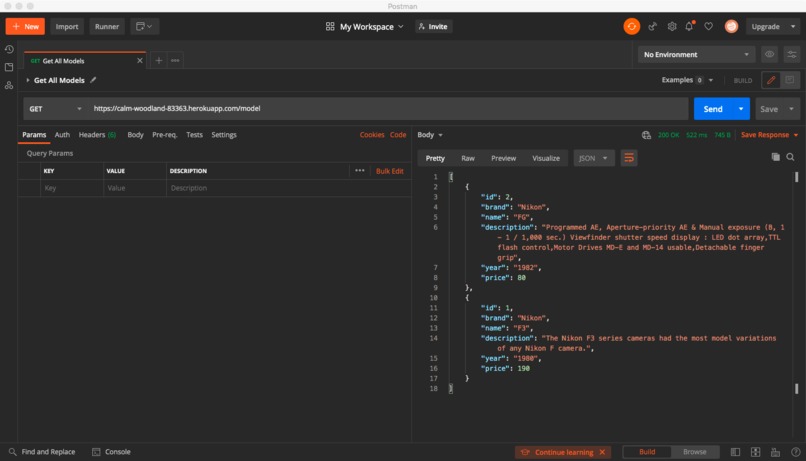
Task: Open the notifications bell icon
Action: 689,26
